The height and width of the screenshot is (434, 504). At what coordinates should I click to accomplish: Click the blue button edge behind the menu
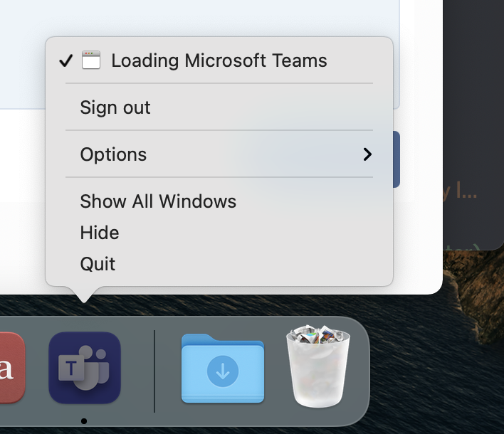(x=397, y=159)
